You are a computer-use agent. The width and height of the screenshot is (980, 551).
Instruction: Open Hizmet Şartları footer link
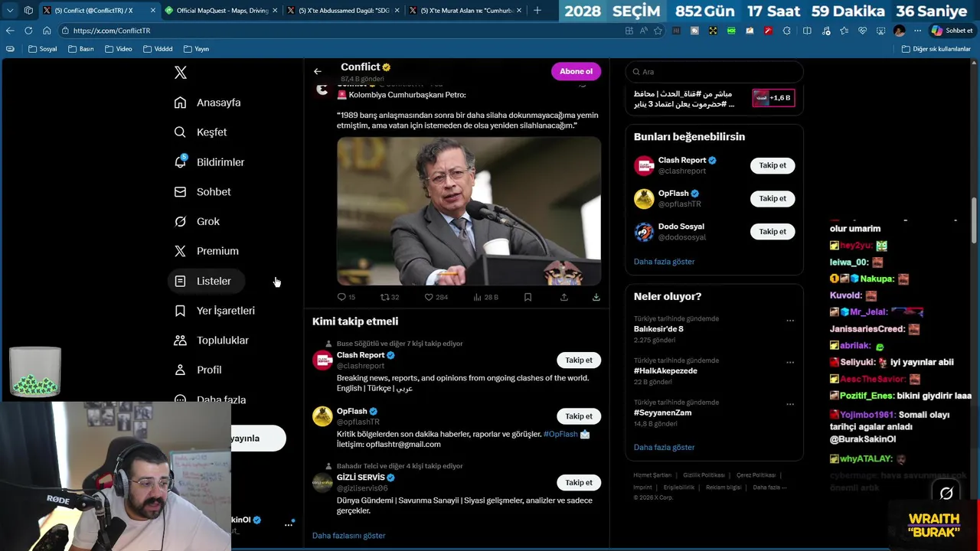point(652,475)
